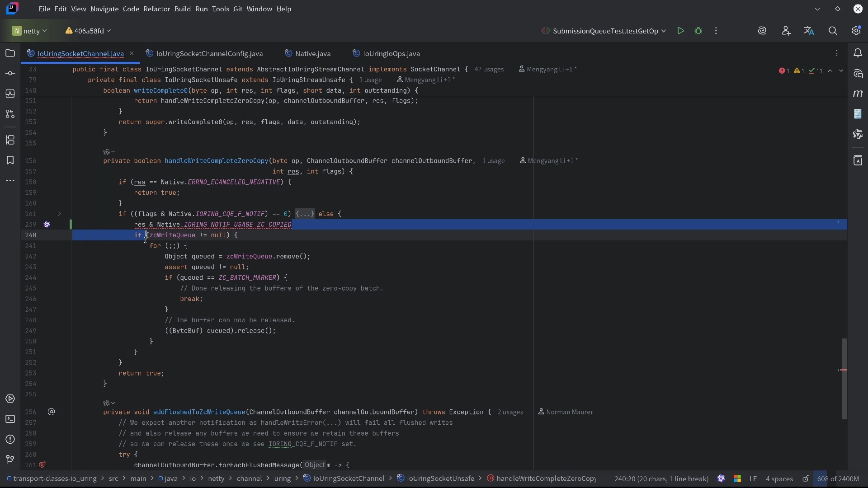
Task: Click IoUringSocketUnsafe breadcrumb in status bar
Action: 436,479
